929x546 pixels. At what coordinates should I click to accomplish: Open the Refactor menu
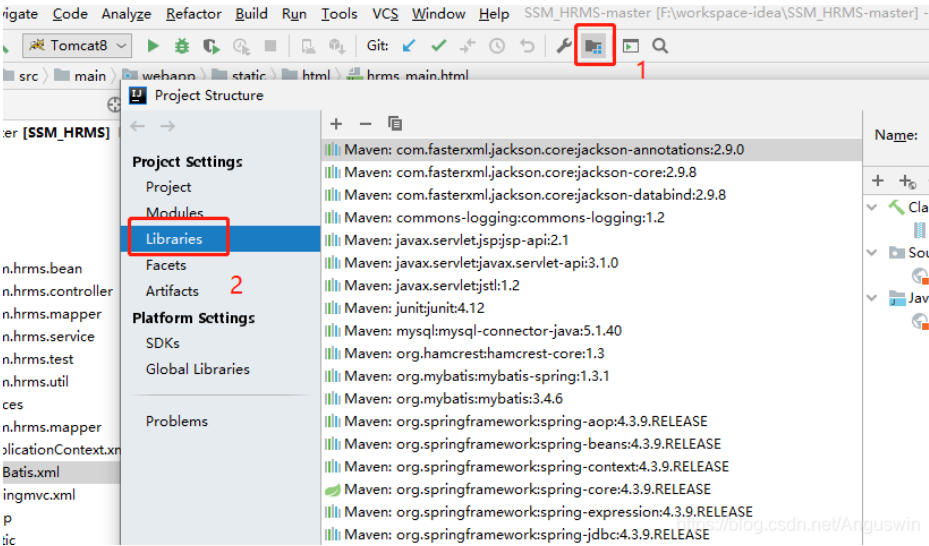[194, 14]
